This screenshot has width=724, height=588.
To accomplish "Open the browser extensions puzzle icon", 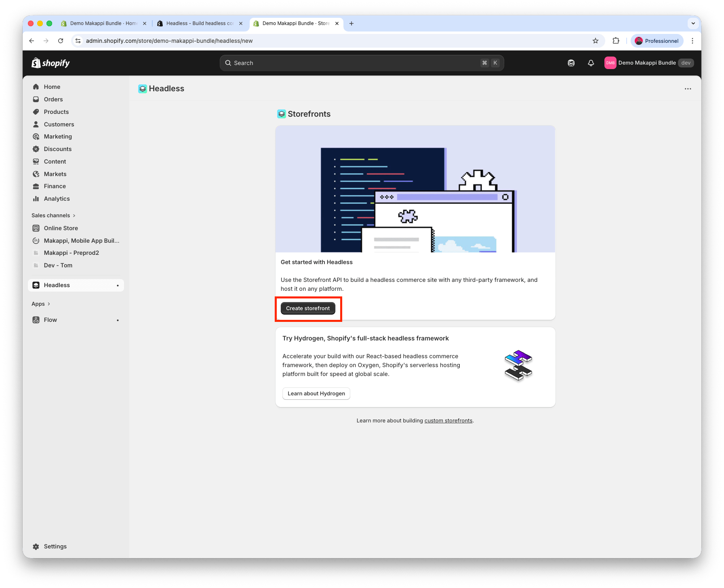I will (616, 41).
